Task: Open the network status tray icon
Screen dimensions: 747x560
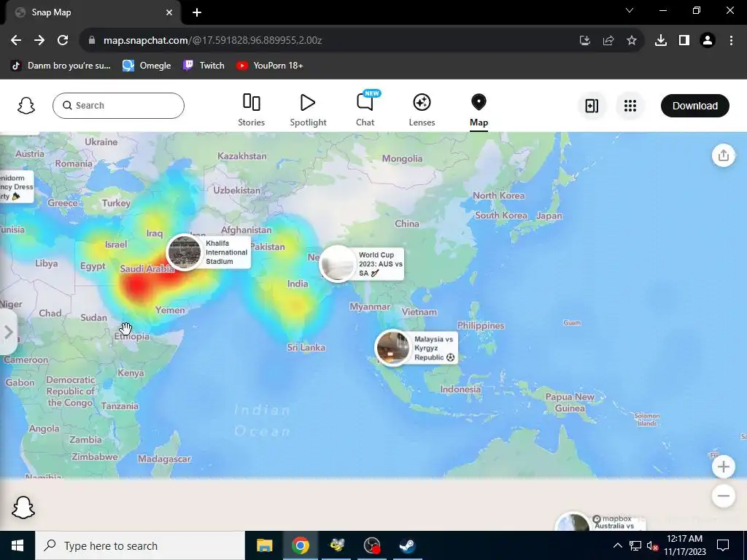Action: 635,545
